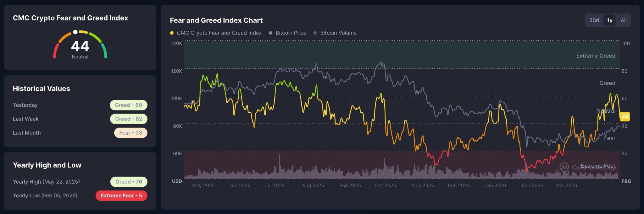The width and height of the screenshot is (644, 214).
Task: Click the Greed - 60 badge for Yesterday
Action: [x=128, y=105]
